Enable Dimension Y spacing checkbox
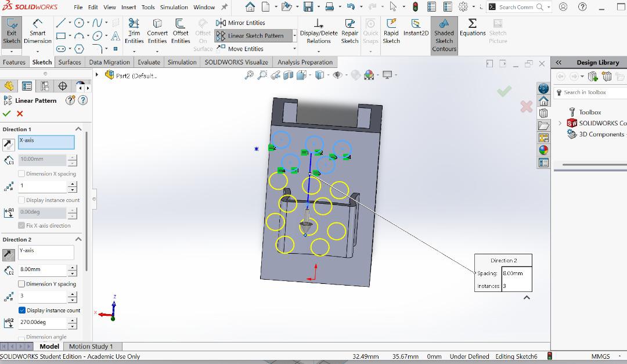Viewport: 627px width, 364px height. (x=21, y=284)
